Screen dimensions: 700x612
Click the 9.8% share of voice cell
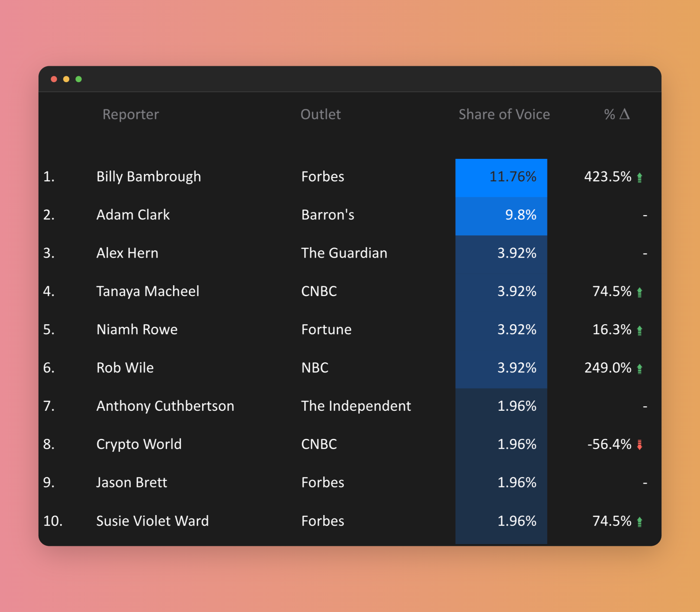click(x=501, y=216)
